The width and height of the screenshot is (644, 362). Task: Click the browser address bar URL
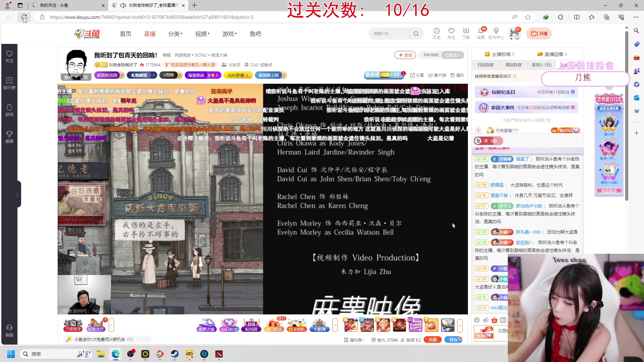click(152, 17)
